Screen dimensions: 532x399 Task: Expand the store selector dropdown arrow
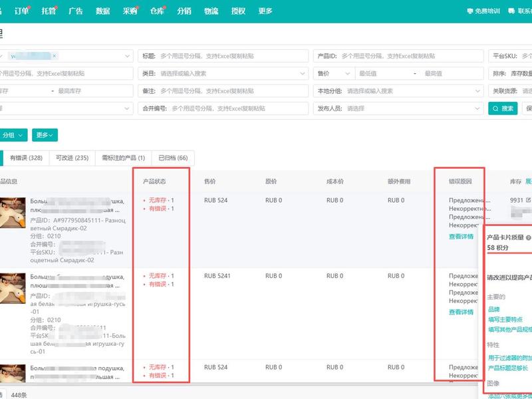click(127, 56)
